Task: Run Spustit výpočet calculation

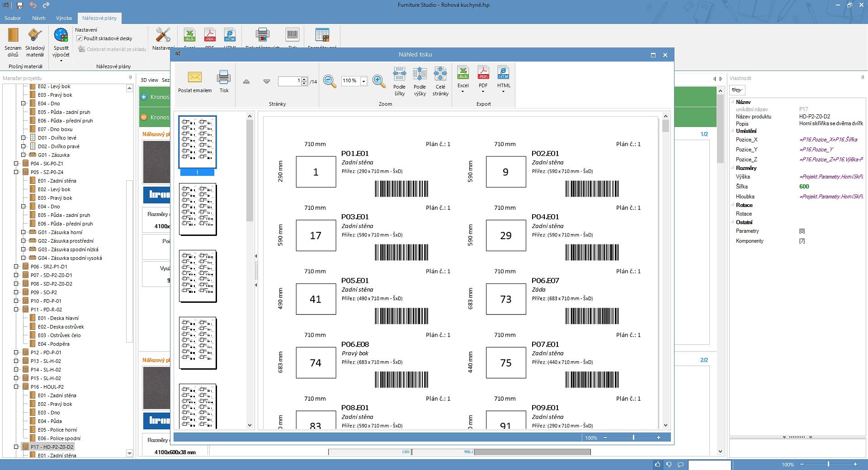Action: tap(61, 42)
